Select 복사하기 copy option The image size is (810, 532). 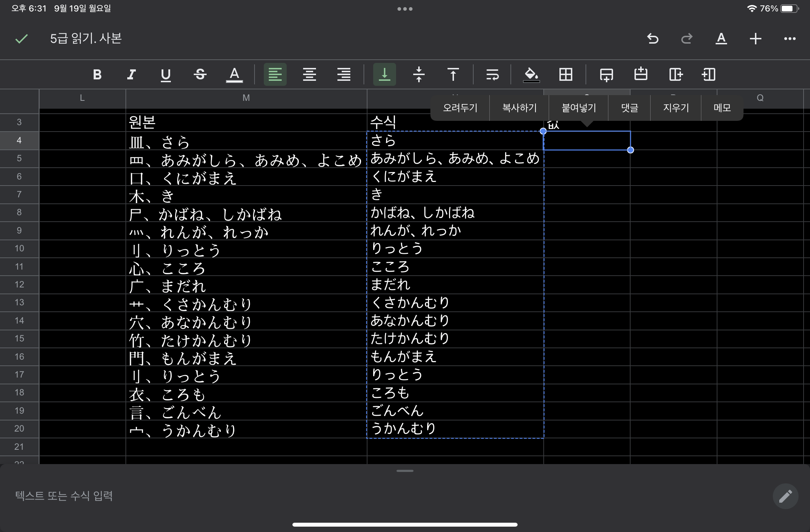point(519,108)
